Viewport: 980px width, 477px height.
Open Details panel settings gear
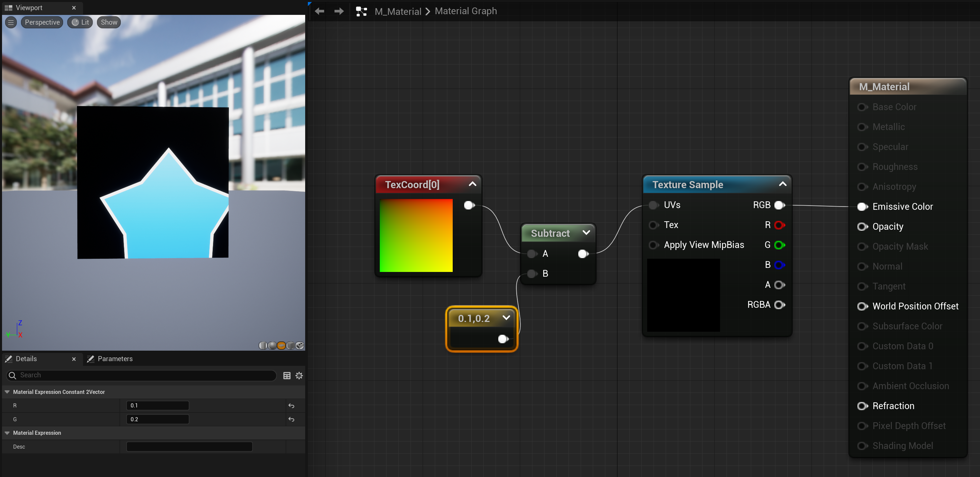pyautogui.click(x=299, y=375)
